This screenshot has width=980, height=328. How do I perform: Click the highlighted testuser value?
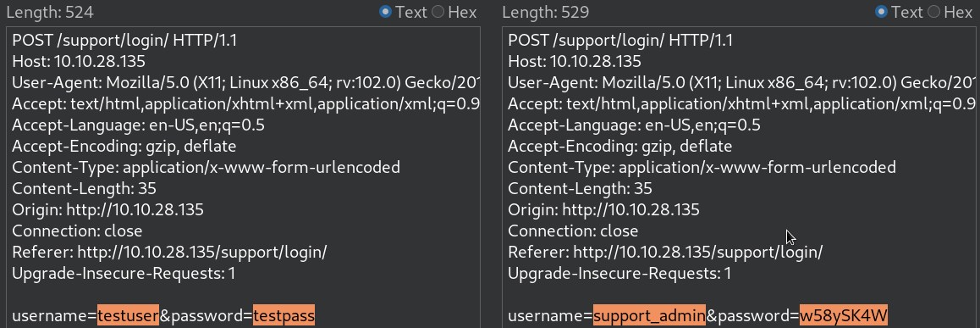coord(128,316)
